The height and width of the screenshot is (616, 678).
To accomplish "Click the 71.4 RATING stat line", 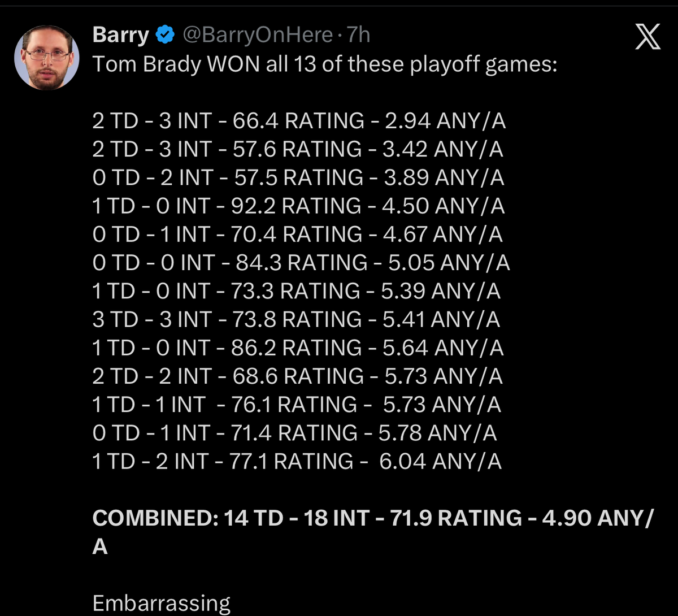I will click(x=294, y=433).
